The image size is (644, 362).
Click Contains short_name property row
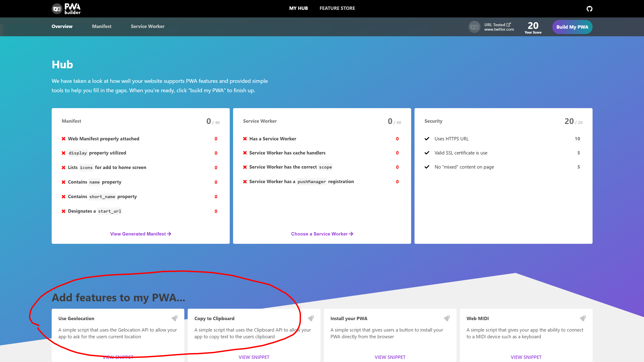pyautogui.click(x=139, y=197)
